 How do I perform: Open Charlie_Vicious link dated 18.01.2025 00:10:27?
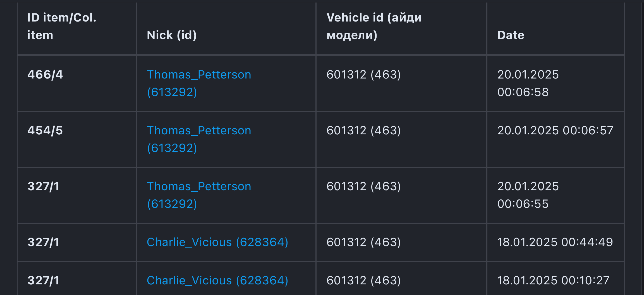[x=217, y=280]
